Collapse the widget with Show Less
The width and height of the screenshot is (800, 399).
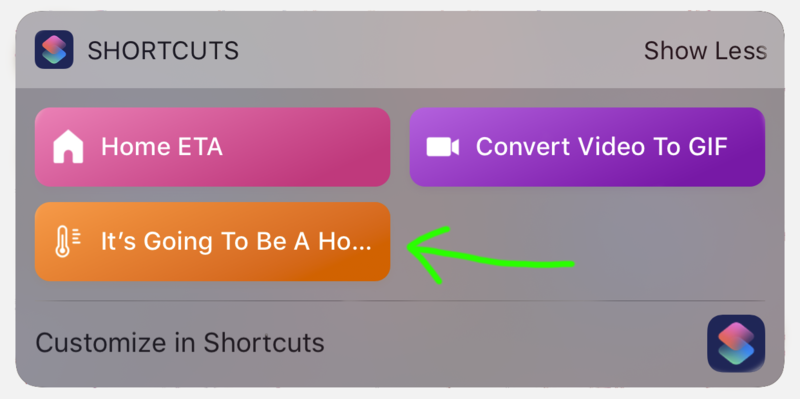coord(705,51)
